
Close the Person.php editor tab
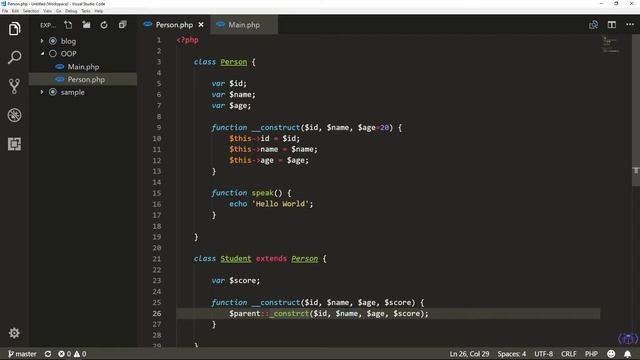[x=201, y=25]
